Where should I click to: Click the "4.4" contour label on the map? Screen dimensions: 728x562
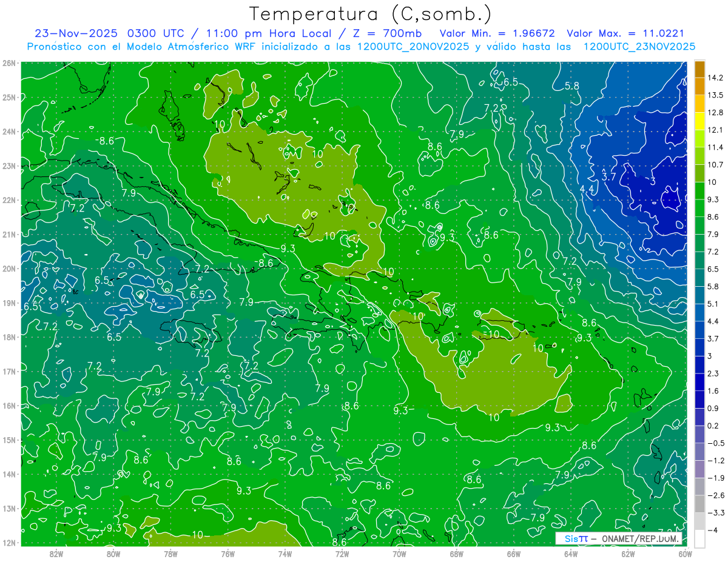click(x=587, y=190)
